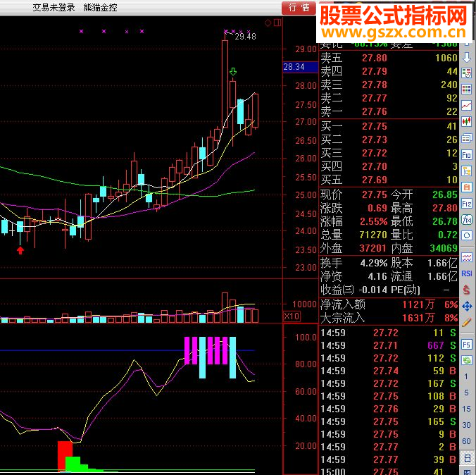
Task: Select the RSI indicator icon
Action: click(x=467, y=273)
